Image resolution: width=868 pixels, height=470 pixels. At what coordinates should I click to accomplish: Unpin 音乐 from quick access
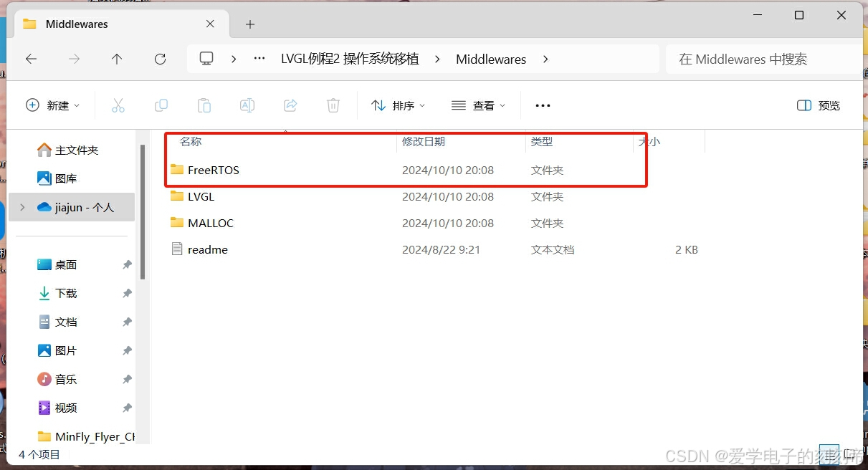[127, 379]
